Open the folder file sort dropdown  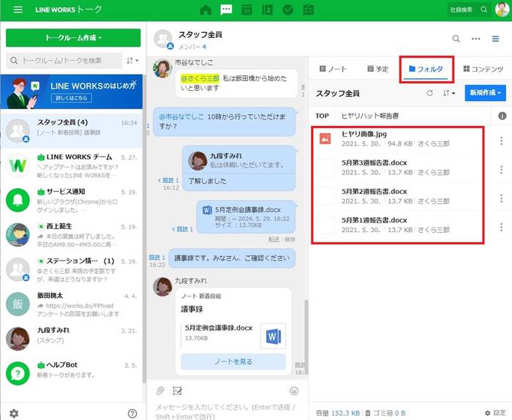pos(448,93)
